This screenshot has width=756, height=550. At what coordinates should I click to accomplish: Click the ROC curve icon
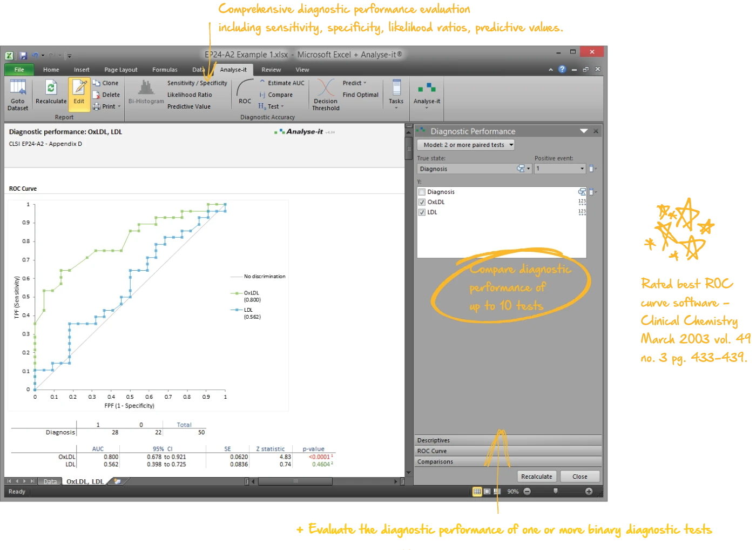[245, 92]
